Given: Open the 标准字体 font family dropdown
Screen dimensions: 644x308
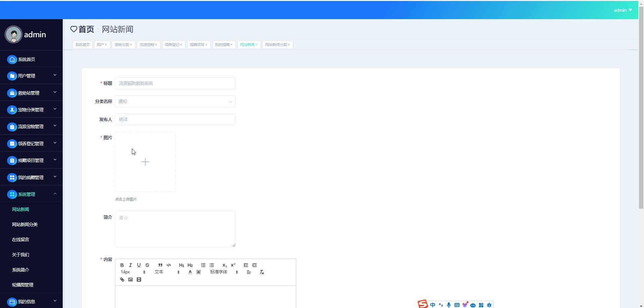Looking at the screenshot, I should [224, 272].
